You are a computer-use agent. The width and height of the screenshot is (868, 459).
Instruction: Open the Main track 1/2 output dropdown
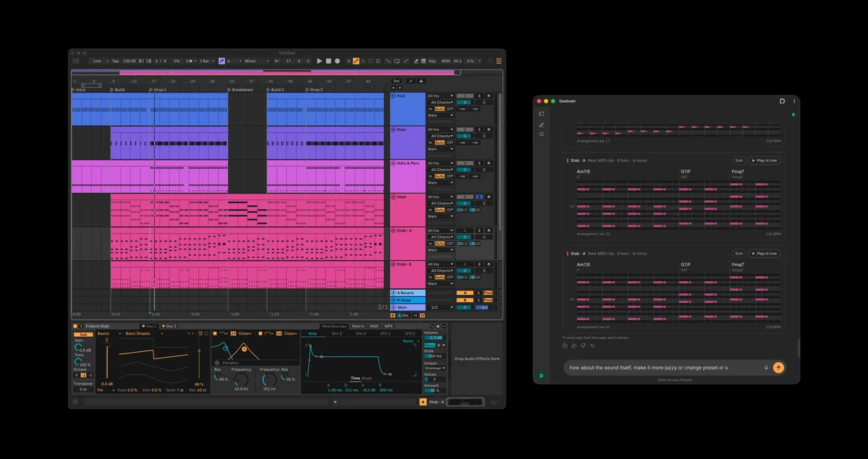pyautogui.click(x=440, y=307)
